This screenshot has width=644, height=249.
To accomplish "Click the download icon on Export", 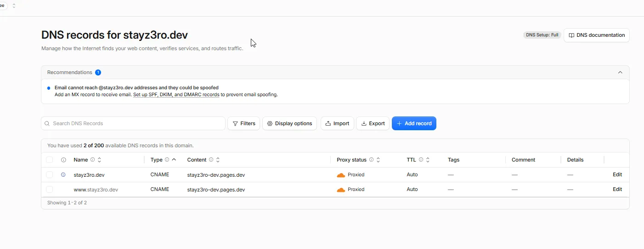I will [x=364, y=123].
